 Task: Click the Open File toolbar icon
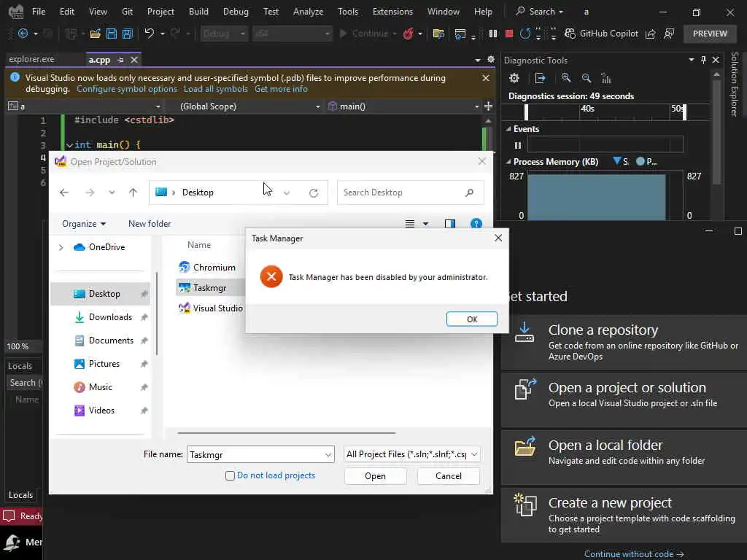pos(96,34)
